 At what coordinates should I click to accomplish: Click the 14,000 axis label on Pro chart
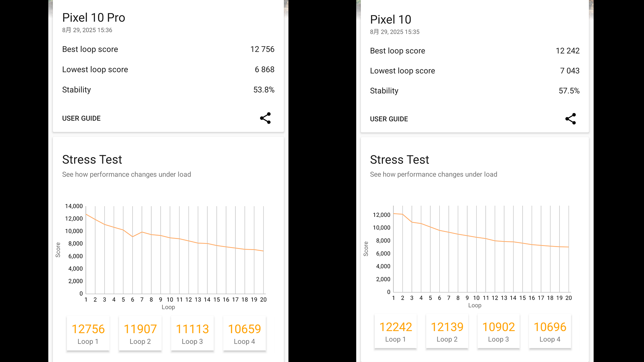tap(74, 206)
